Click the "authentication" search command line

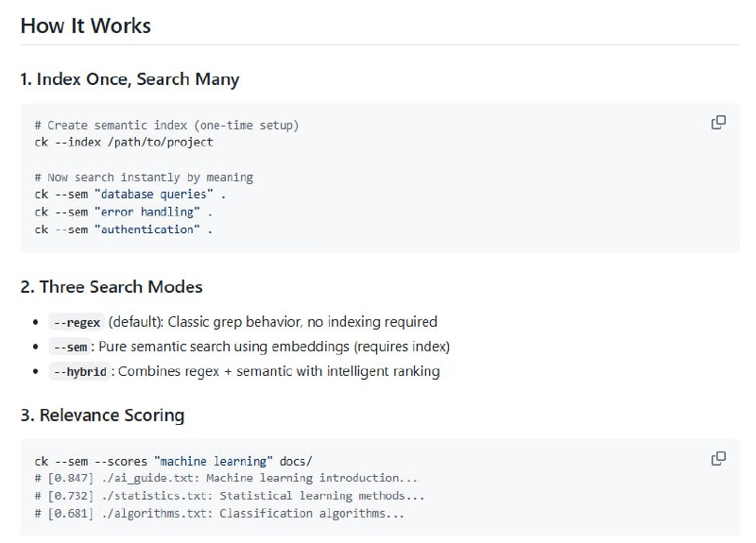tap(124, 229)
